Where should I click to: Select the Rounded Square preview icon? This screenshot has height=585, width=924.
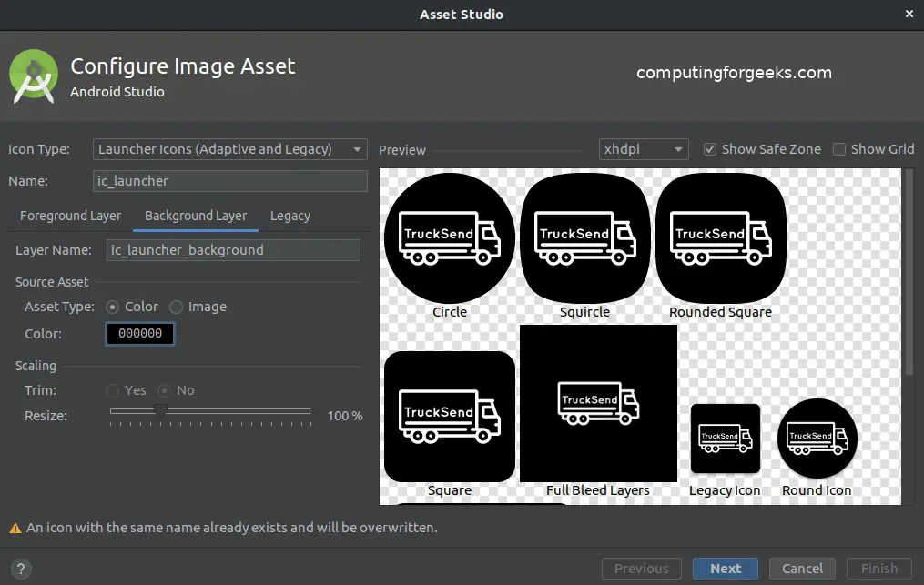pyautogui.click(x=721, y=238)
